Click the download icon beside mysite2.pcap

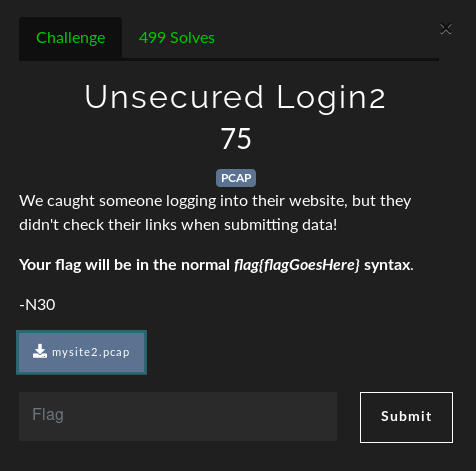tap(40, 351)
